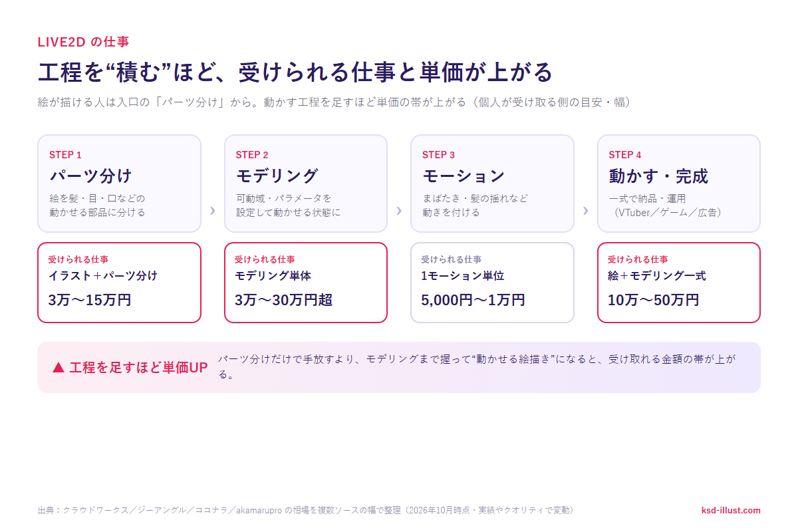Click '設定して動かせる状態に' description line

288,213
